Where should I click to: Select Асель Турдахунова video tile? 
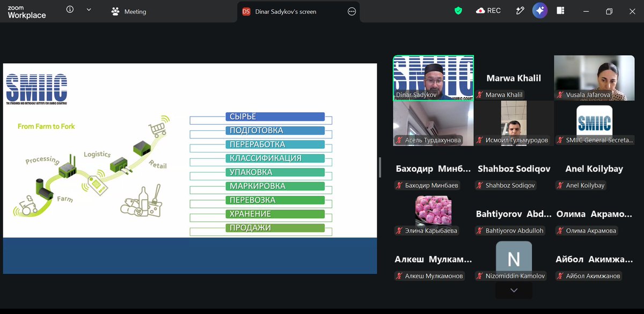pyautogui.click(x=434, y=123)
